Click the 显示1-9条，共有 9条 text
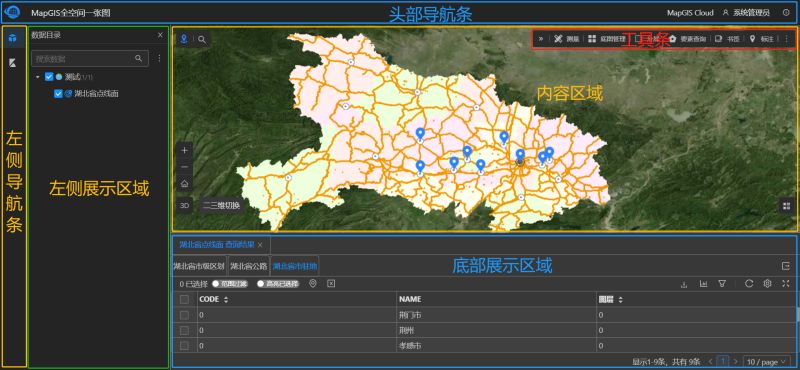 [667, 362]
